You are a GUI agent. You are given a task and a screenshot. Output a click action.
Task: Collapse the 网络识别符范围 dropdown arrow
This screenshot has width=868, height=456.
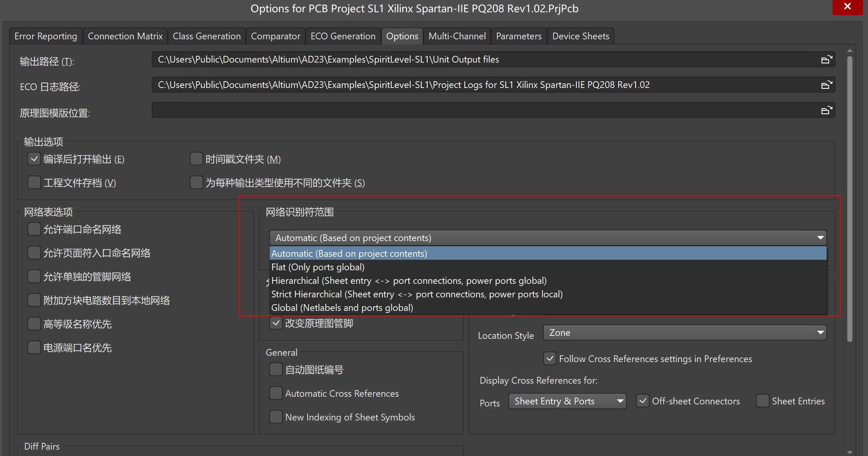(x=820, y=238)
